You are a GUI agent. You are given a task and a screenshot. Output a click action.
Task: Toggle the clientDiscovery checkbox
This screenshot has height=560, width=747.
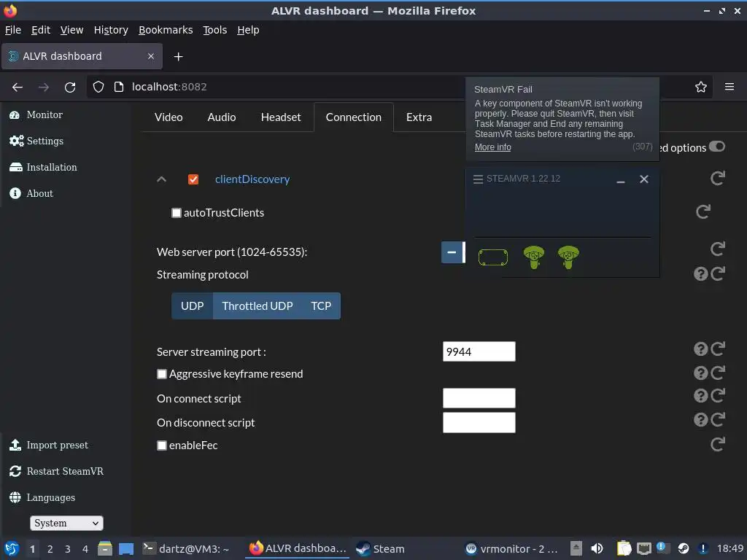coord(193,179)
